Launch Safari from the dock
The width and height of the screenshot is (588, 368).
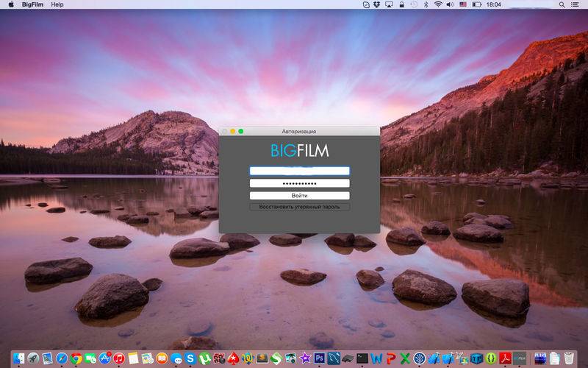click(x=62, y=358)
